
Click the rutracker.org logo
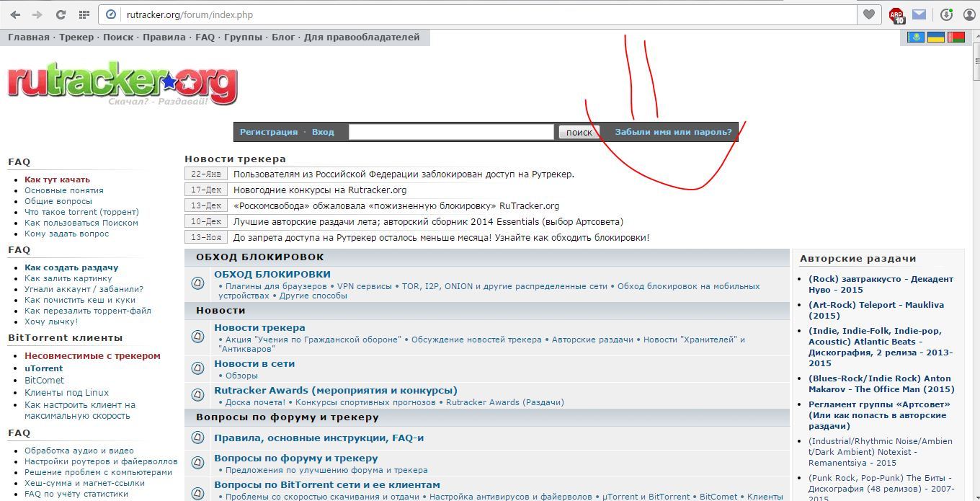pos(122,84)
